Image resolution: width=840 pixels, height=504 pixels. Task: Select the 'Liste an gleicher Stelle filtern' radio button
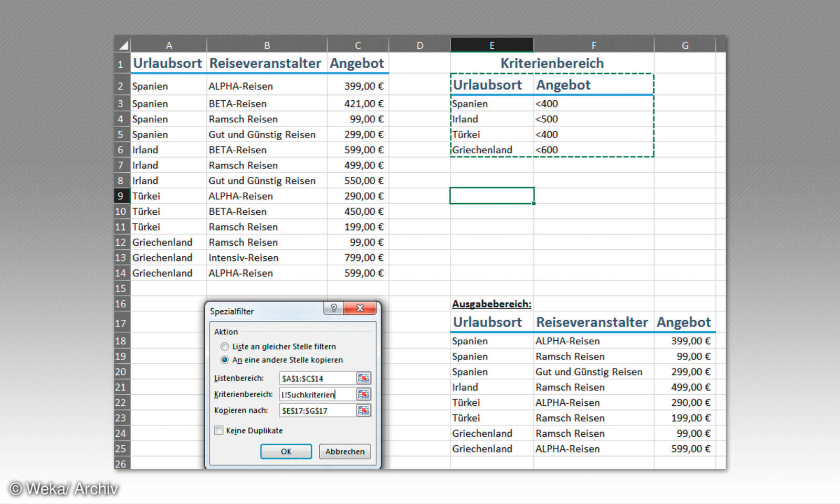click(x=225, y=346)
